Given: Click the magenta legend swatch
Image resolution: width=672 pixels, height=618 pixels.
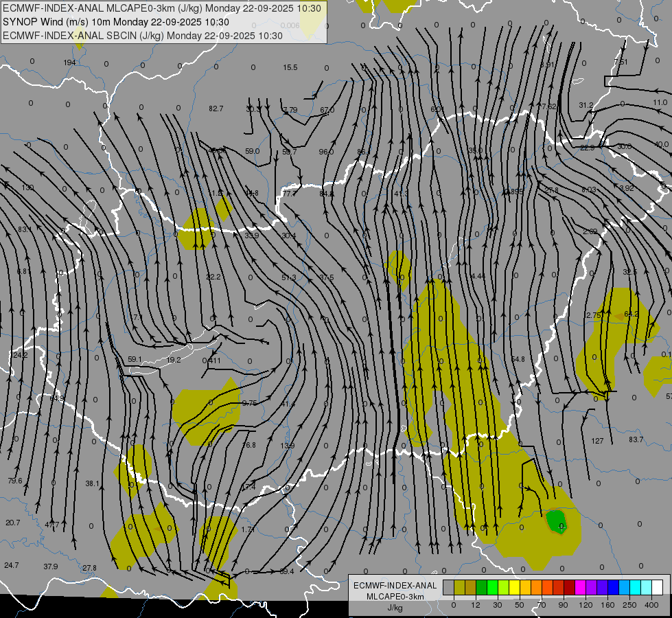Looking at the screenshot, I should coord(580,587).
